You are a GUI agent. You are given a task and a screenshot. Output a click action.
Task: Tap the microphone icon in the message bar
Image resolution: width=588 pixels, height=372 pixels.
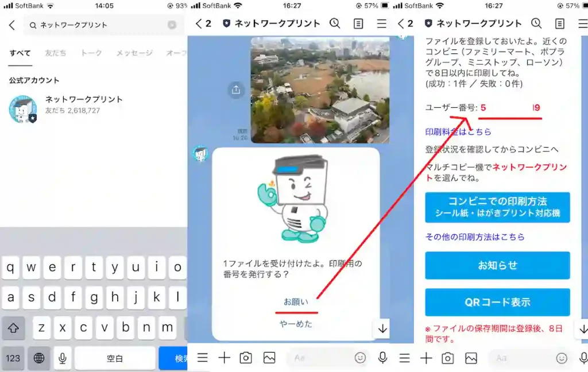[x=382, y=358]
